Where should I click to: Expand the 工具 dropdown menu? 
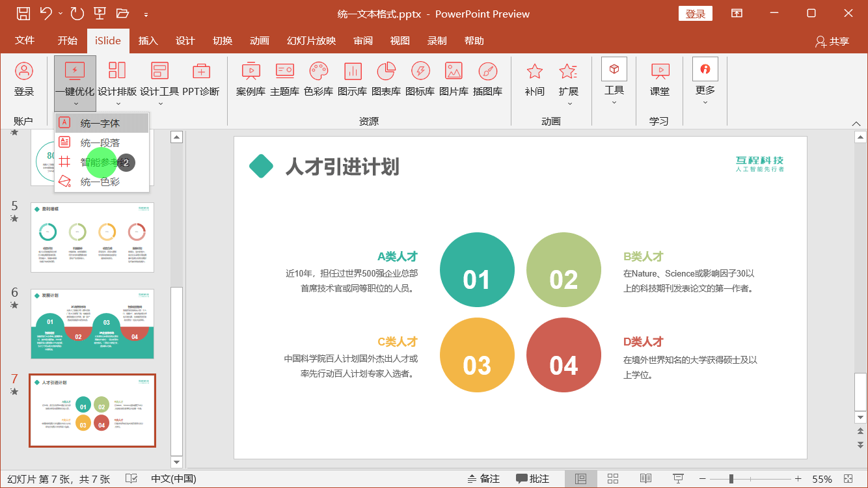pos(614,101)
